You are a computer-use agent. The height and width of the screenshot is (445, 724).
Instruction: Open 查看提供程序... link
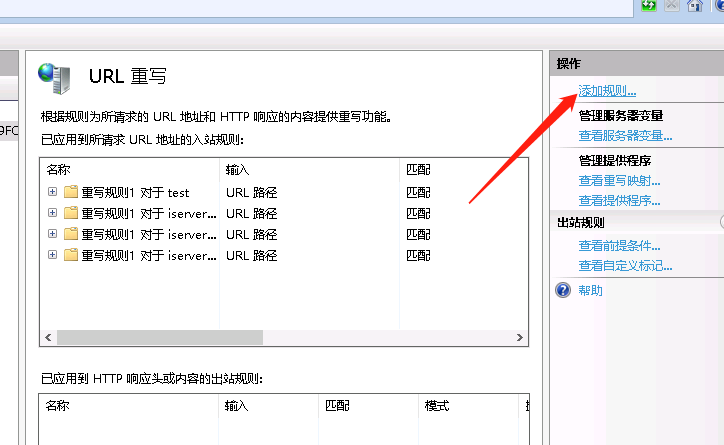click(619, 201)
